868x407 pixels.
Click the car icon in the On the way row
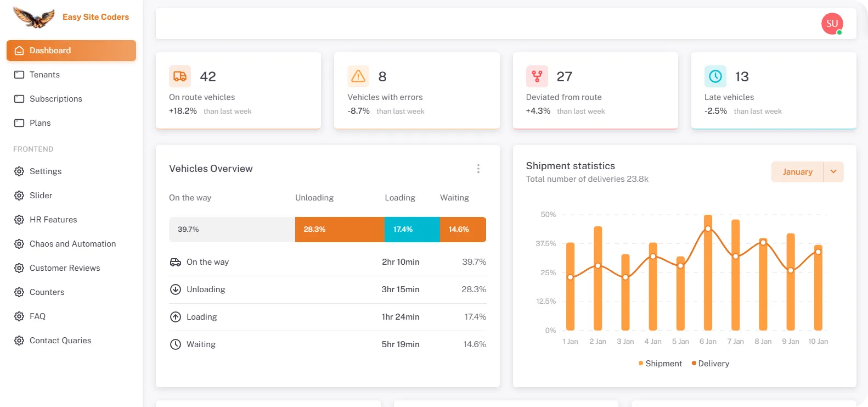[176, 262]
